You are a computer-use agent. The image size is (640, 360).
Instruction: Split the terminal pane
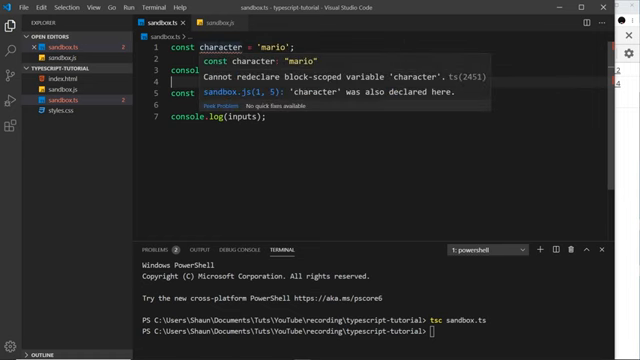coord(556,249)
